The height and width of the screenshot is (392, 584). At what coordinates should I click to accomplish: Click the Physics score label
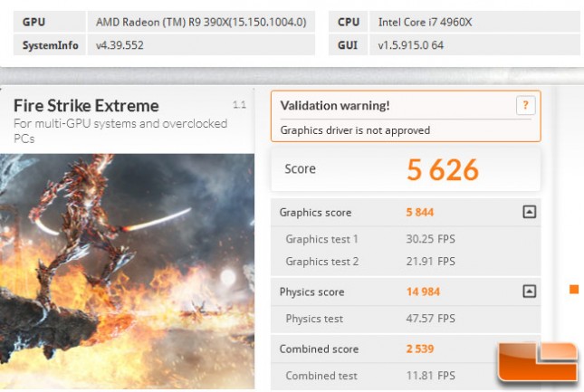click(x=311, y=292)
